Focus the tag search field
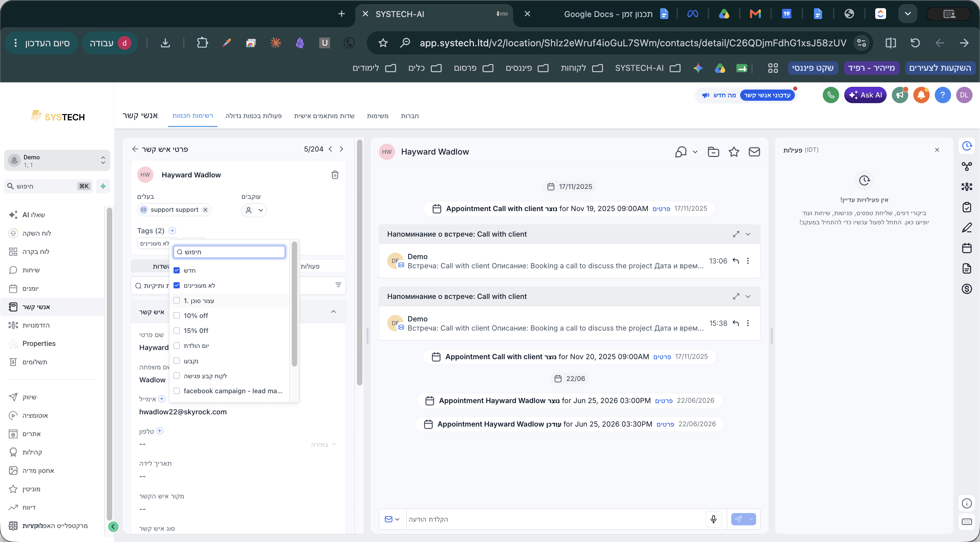This screenshot has width=980, height=542. pos(229,252)
